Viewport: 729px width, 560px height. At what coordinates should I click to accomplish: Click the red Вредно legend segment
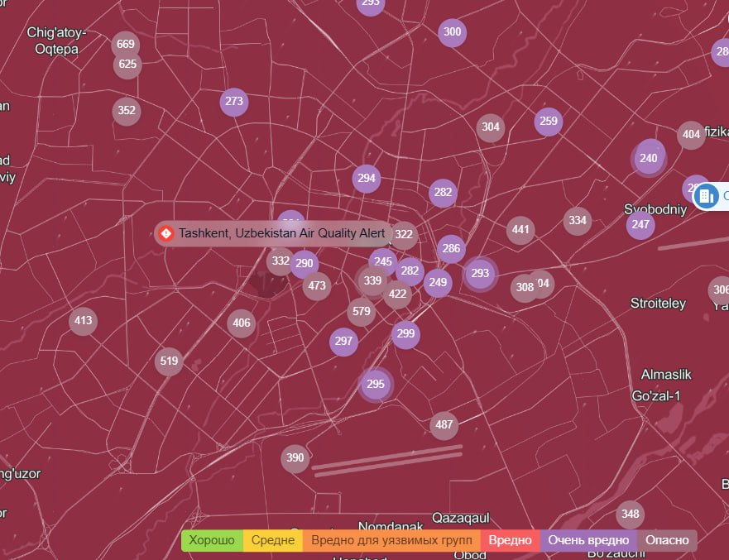510,541
